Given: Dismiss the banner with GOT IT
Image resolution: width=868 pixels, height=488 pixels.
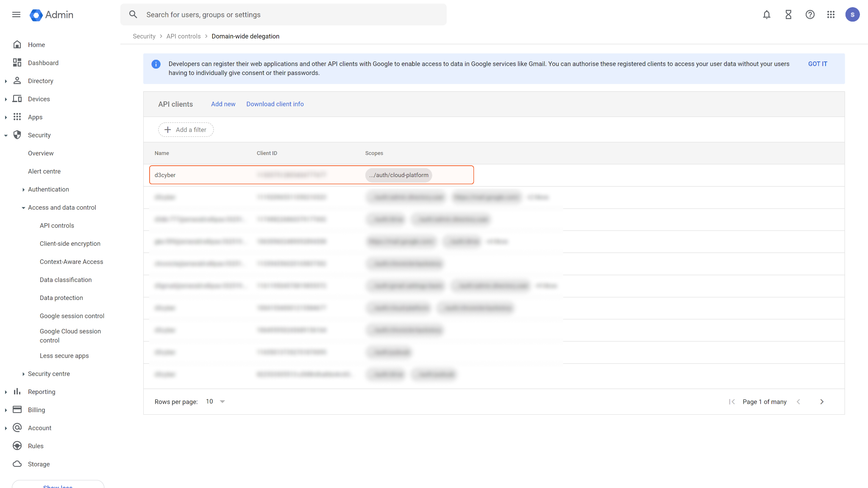Looking at the screenshot, I should tap(817, 64).
